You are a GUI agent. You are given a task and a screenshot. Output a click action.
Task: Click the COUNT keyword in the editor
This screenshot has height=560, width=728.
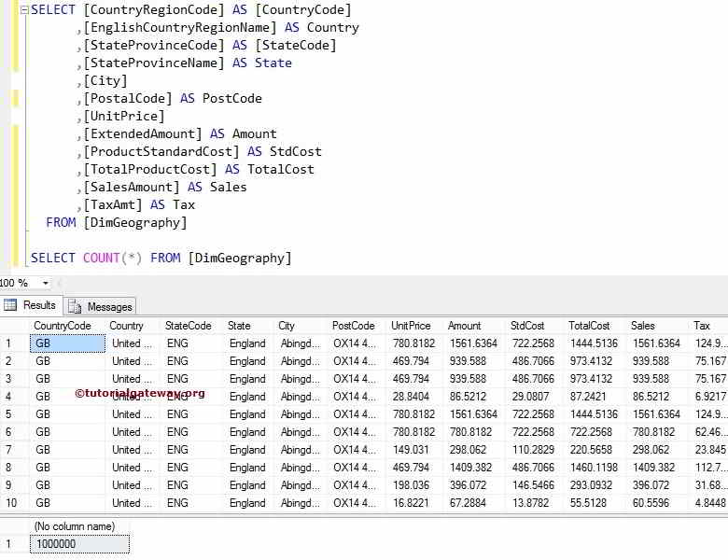tap(101, 258)
